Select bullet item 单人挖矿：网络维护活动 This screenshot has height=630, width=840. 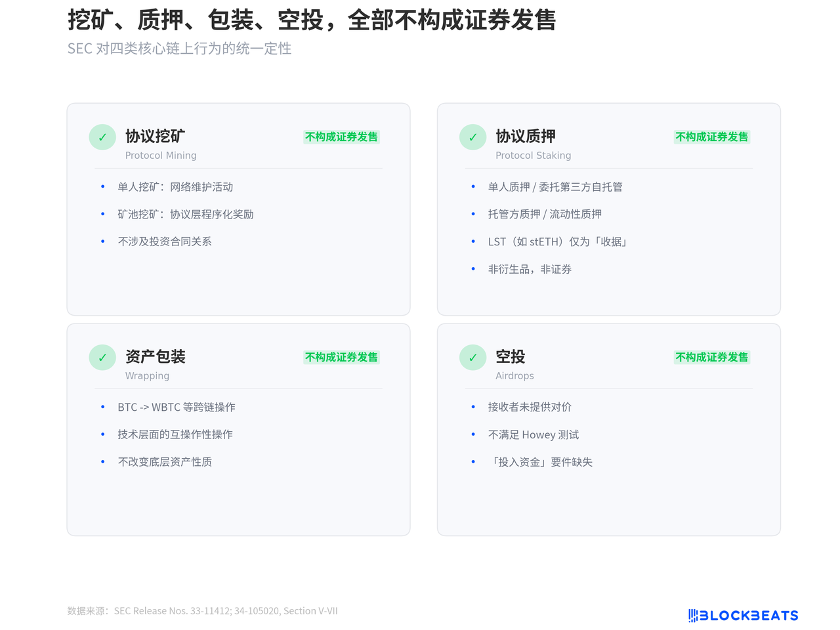tap(175, 187)
